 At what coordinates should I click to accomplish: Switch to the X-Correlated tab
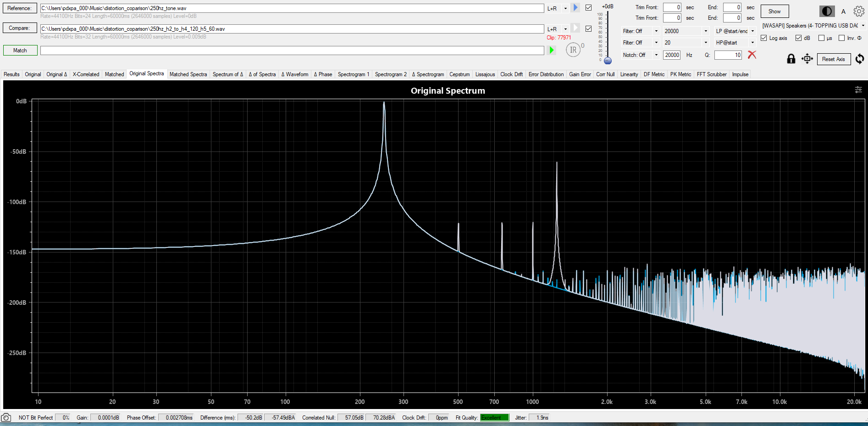point(86,74)
